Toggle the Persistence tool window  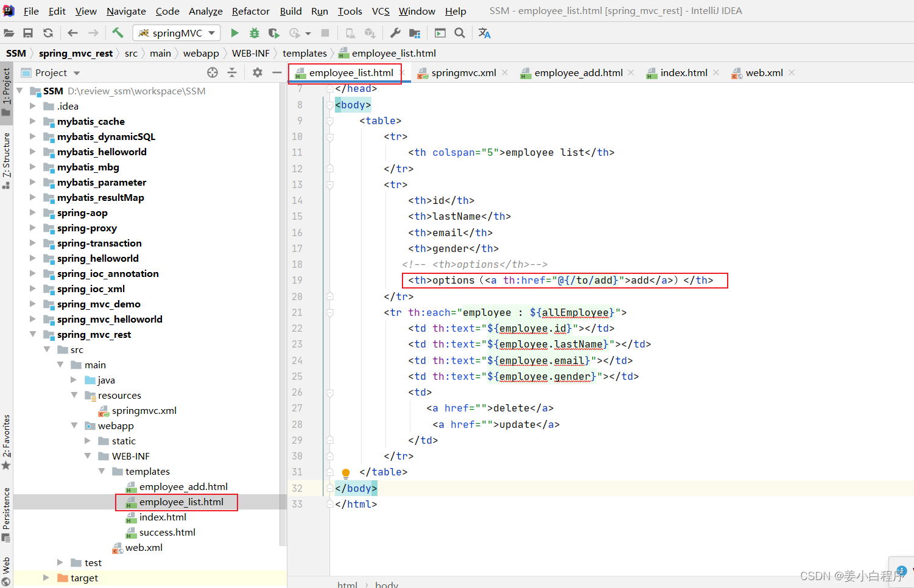click(6, 514)
